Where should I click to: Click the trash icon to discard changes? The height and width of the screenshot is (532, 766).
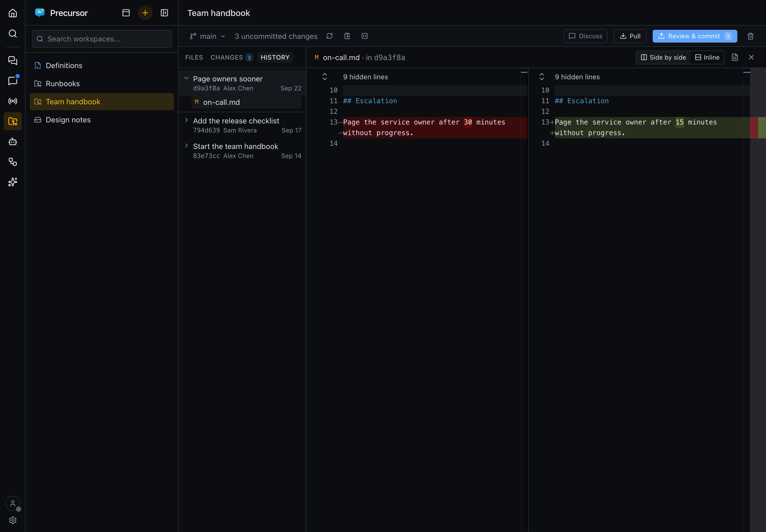pyautogui.click(x=750, y=36)
